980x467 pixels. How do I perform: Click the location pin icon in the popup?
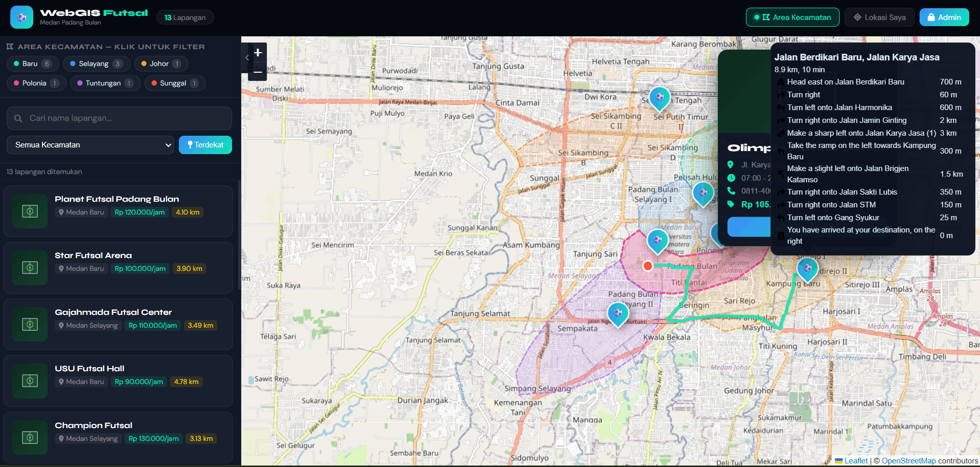point(731,164)
